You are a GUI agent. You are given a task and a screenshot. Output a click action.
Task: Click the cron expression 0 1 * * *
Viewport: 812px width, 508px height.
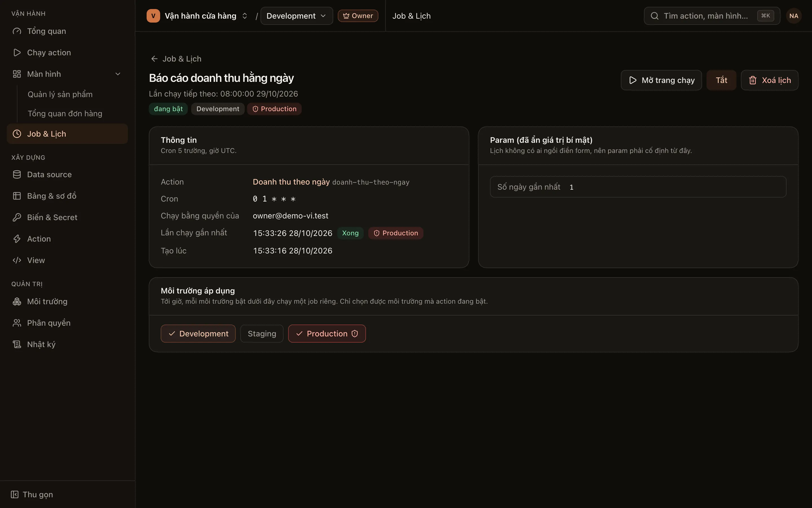click(x=274, y=199)
